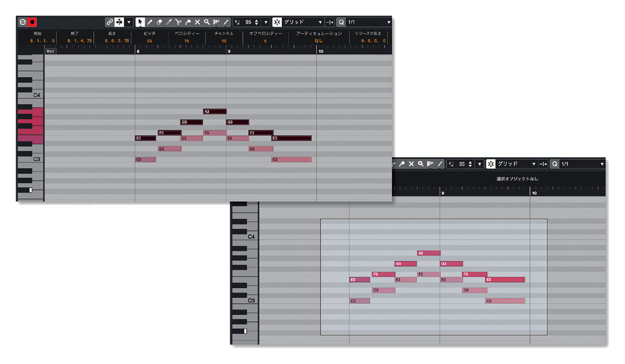
Task: Select the Glue tool in upper window
Action: (187, 22)
